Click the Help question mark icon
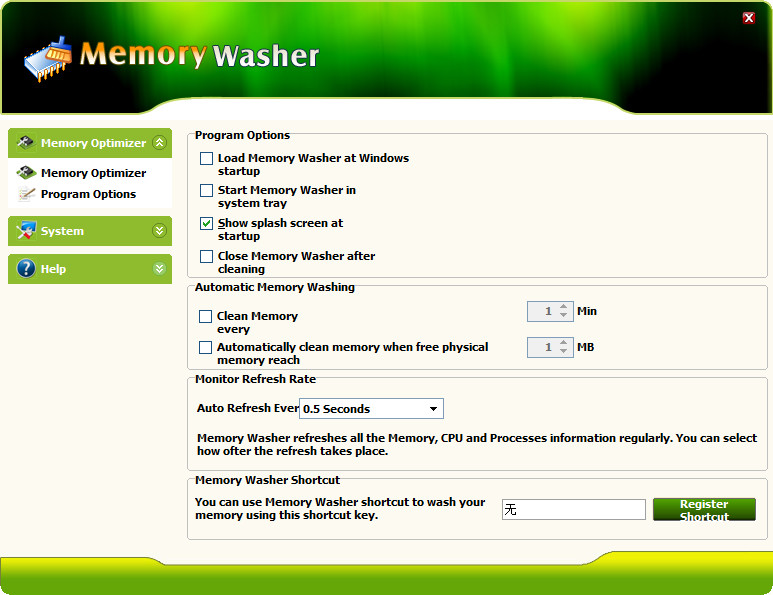 point(26,269)
